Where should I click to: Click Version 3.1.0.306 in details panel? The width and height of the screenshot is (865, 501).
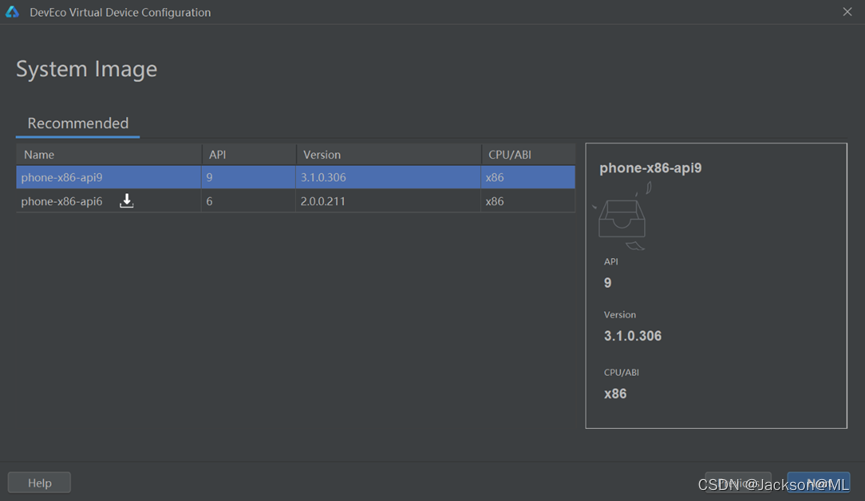pyautogui.click(x=633, y=336)
